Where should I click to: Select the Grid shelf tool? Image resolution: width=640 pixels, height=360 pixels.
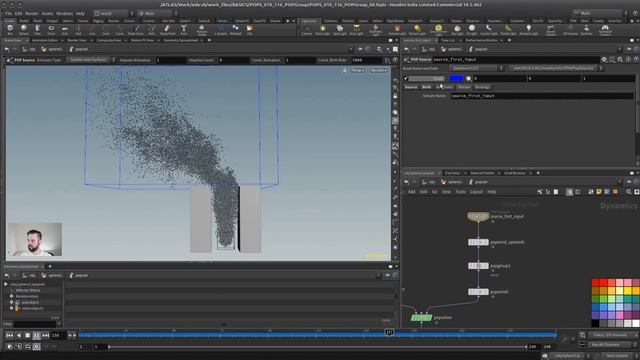64,29
